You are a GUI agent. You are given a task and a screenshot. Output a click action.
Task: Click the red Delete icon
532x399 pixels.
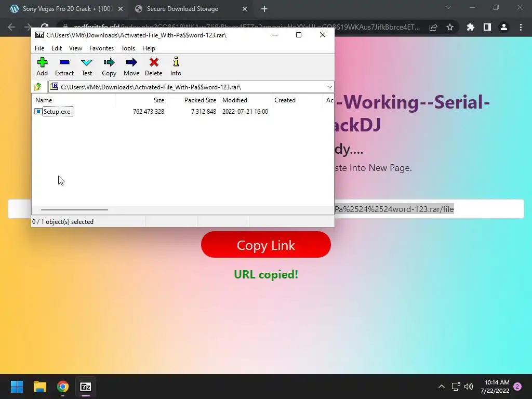tap(153, 66)
